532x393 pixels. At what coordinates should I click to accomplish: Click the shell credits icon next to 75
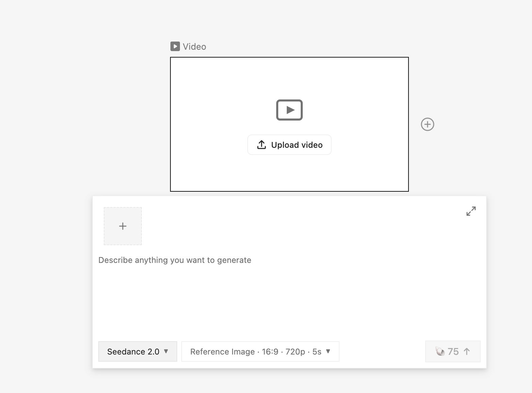(440, 351)
